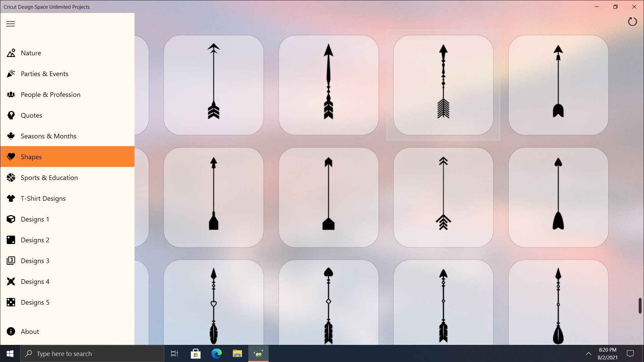
Task: Switch to Designs 5 category
Action: 35,302
